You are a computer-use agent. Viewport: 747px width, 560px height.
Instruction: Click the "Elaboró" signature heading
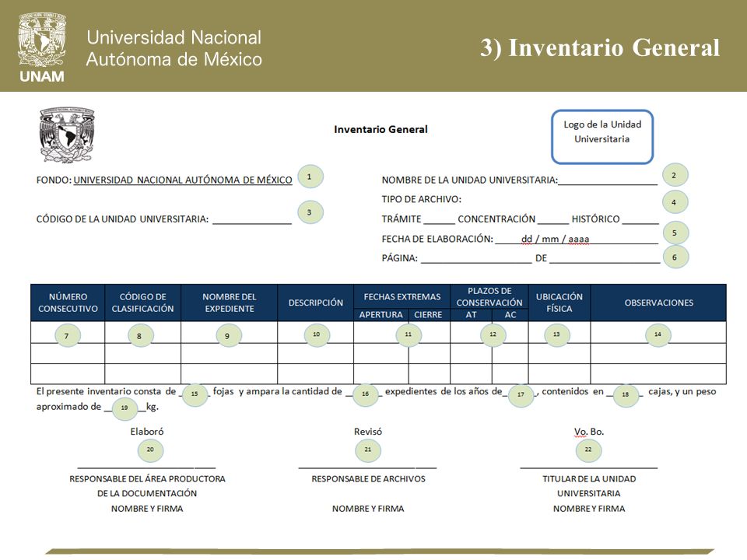[x=147, y=432]
